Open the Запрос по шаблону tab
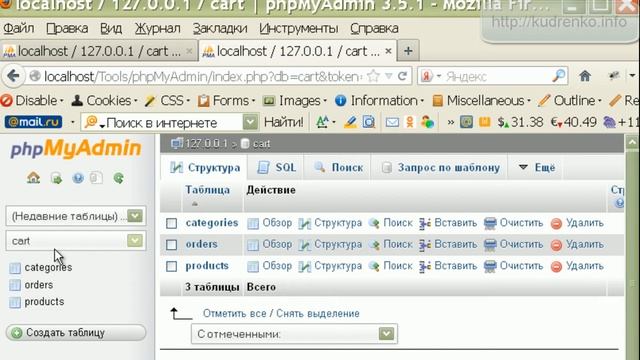This screenshot has height=360, width=640. 440,167
